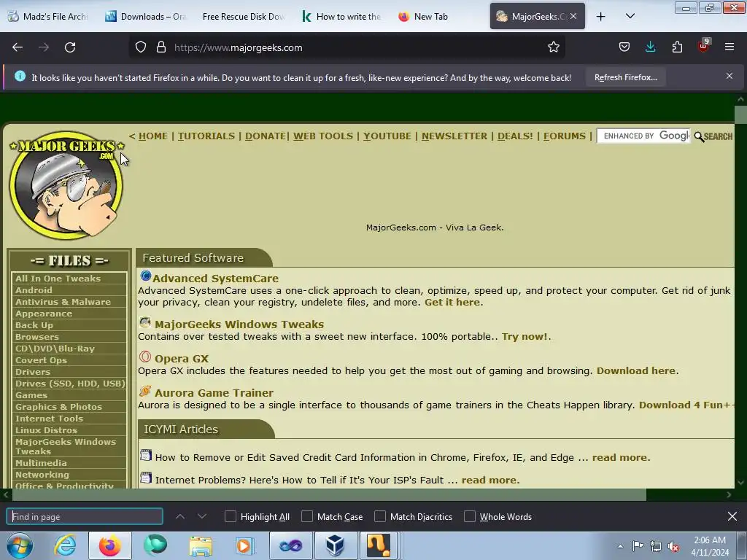
Task: Close the find bar
Action: [732, 516]
